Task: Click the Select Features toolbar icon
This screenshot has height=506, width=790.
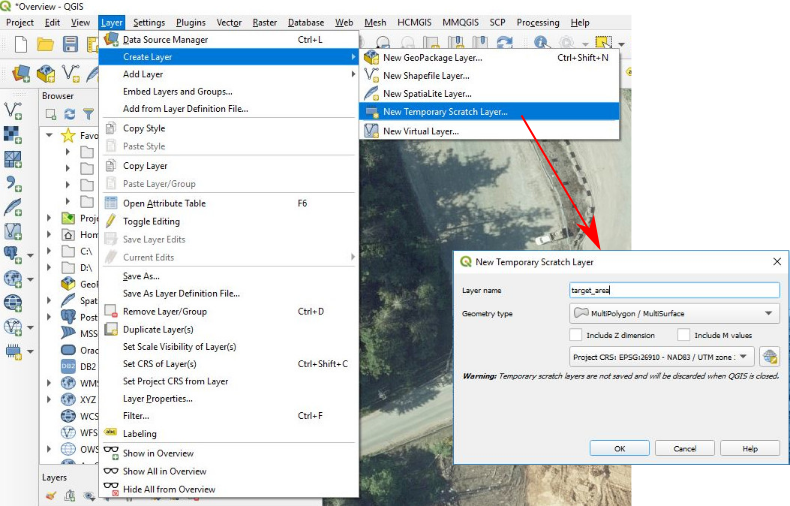Action: [604, 43]
